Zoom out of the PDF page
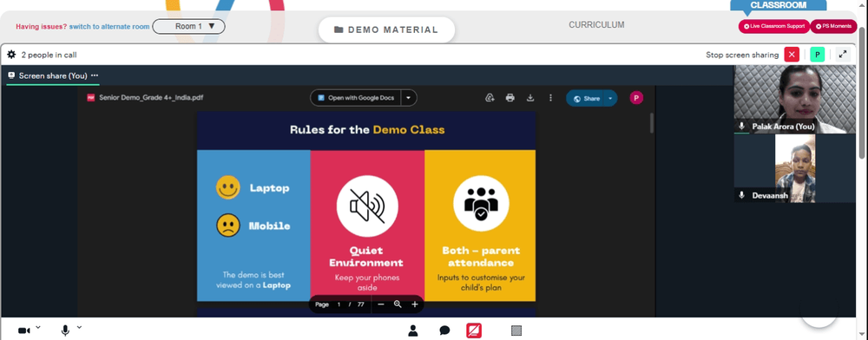Screen dimensions: 868x340 [380, 304]
